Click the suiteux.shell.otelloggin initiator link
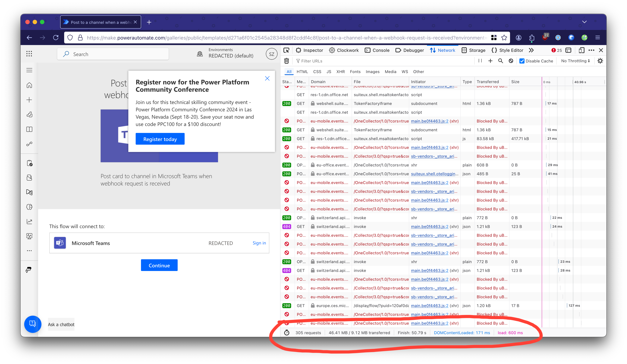 tap(434, 174)
